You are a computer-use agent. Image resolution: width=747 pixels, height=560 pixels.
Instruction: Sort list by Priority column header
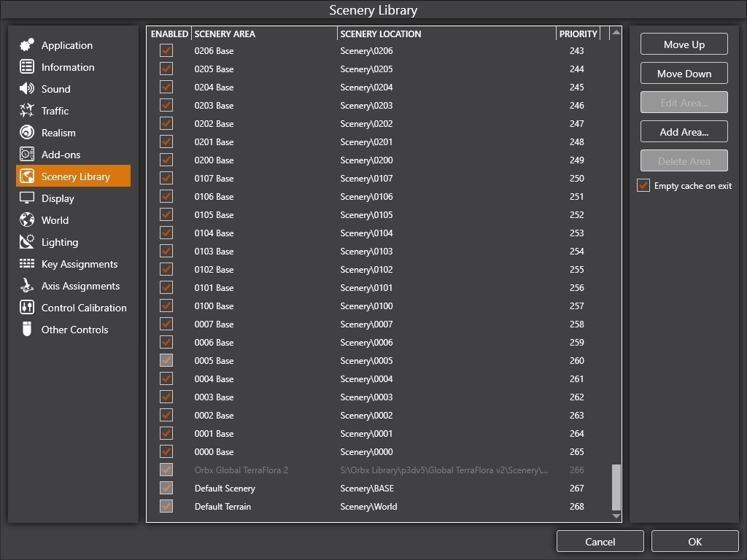pyautogui.click(x=577, y=34)
